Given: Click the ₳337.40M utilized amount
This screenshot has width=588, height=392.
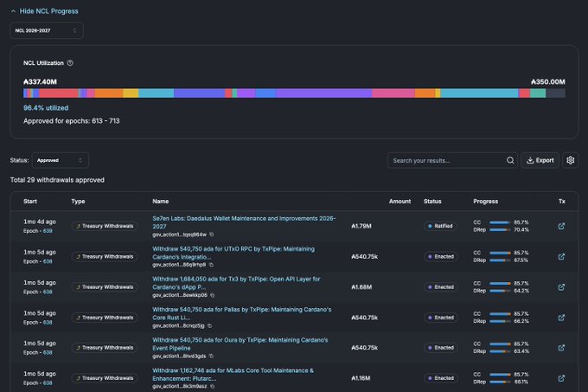Looking at the screenshot, I should (40, 82).
